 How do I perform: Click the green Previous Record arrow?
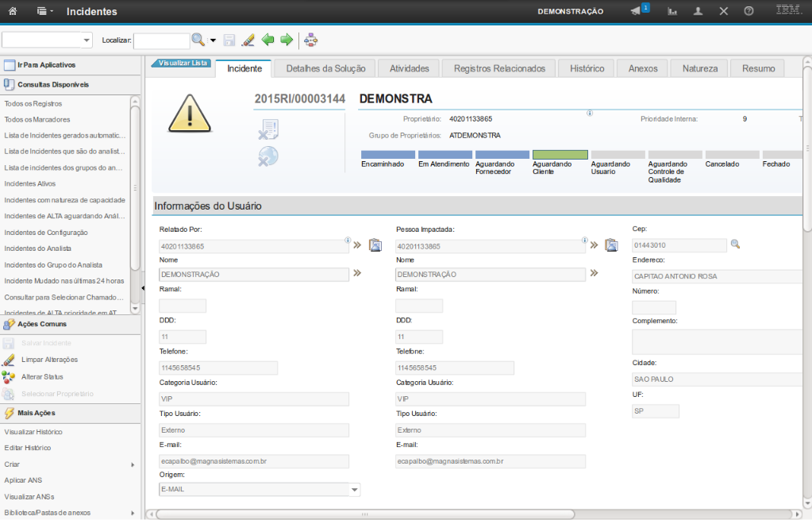pyautogui.click(x=268, y=40)
